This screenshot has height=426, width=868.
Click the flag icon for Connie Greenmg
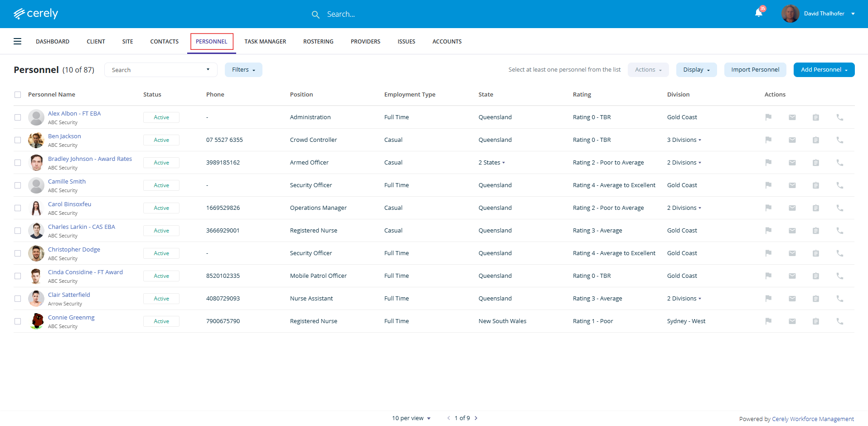point(768,321)
